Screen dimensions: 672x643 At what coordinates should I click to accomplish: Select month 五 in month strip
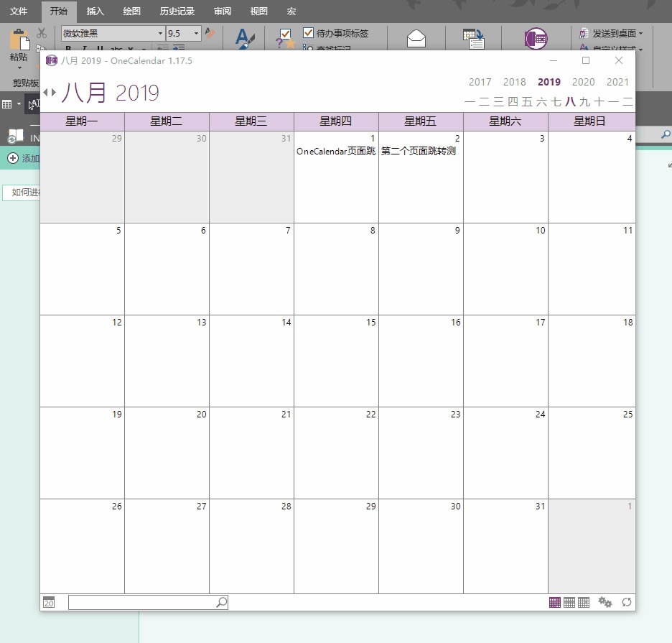click(x=527, y=102)
